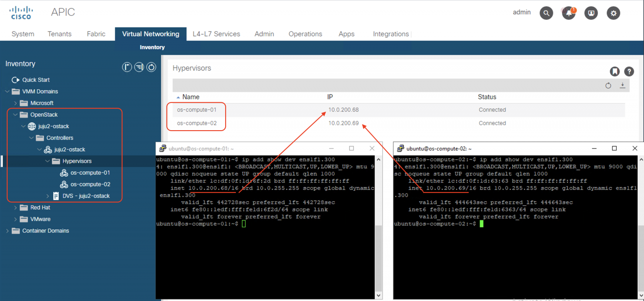The width and height of the screenshot is (644, 301).
Task: Open the system settings gear icon
Action: [613, 13]
